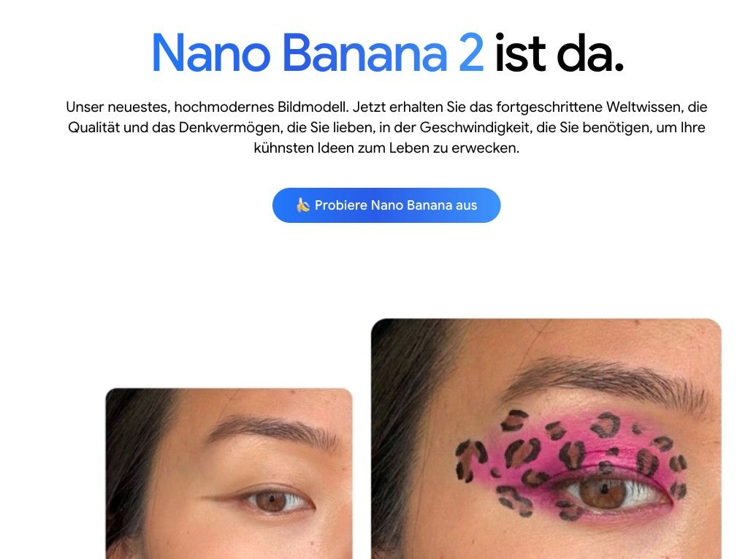
Task: Open the right leopard eyeshadow photo
Action: click(546, 438)
